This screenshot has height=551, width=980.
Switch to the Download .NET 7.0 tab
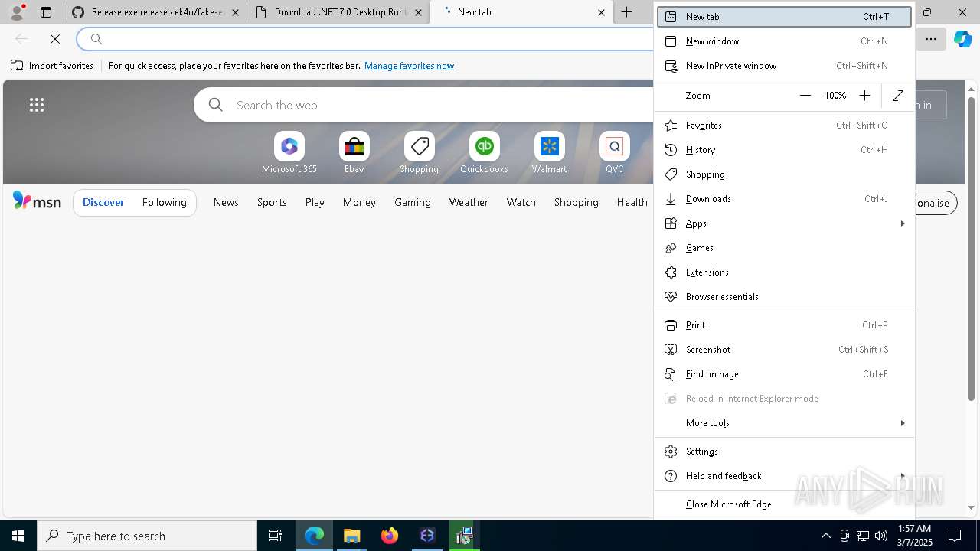(x=338, y=12)
